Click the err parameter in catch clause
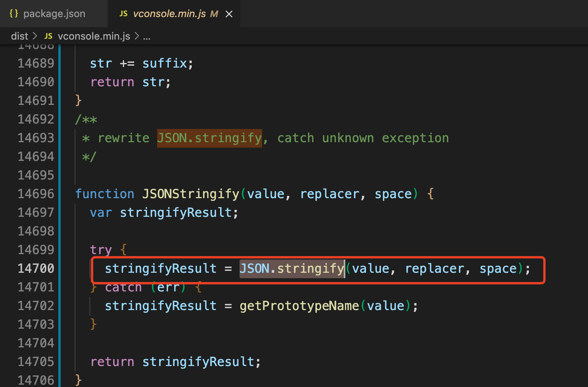The width and height of the screenshot is (588, 387). 168,287
